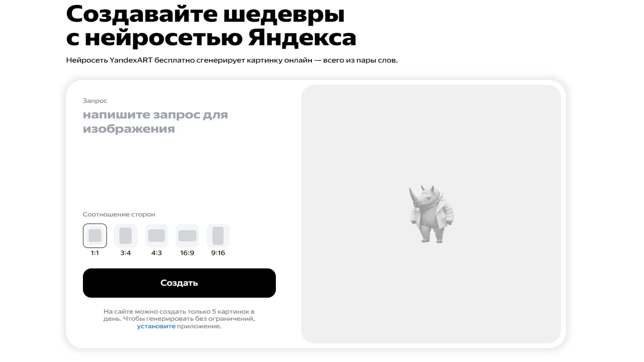This screenshot has width=644, height=362.
Task: Click the black "Создать" button
Action: (x=179, y=283)
